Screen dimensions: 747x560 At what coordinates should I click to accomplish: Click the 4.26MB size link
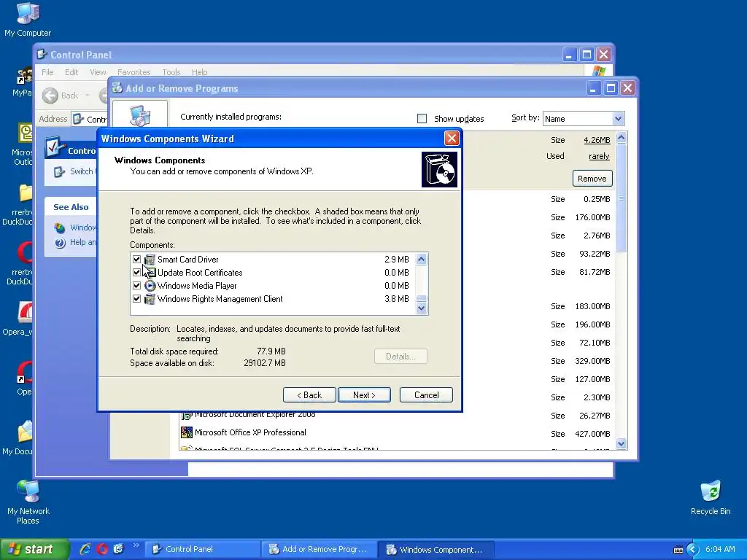(x=597, y=140)
